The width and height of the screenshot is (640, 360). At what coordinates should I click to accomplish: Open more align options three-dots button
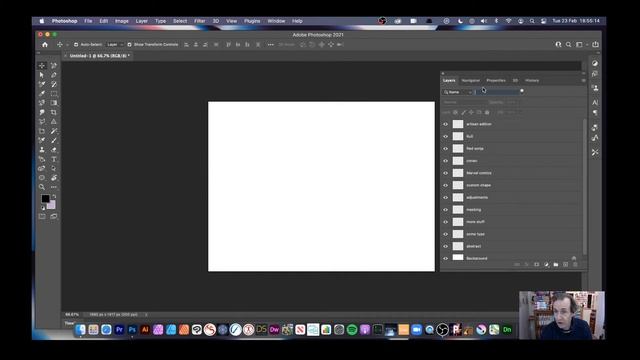[x=271, y=44]
